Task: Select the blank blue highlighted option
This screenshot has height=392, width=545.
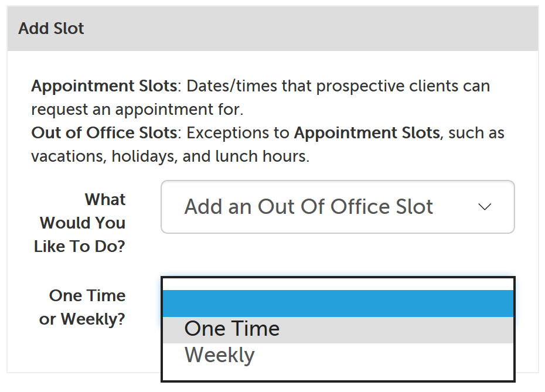Action: (x=338, y=303)
